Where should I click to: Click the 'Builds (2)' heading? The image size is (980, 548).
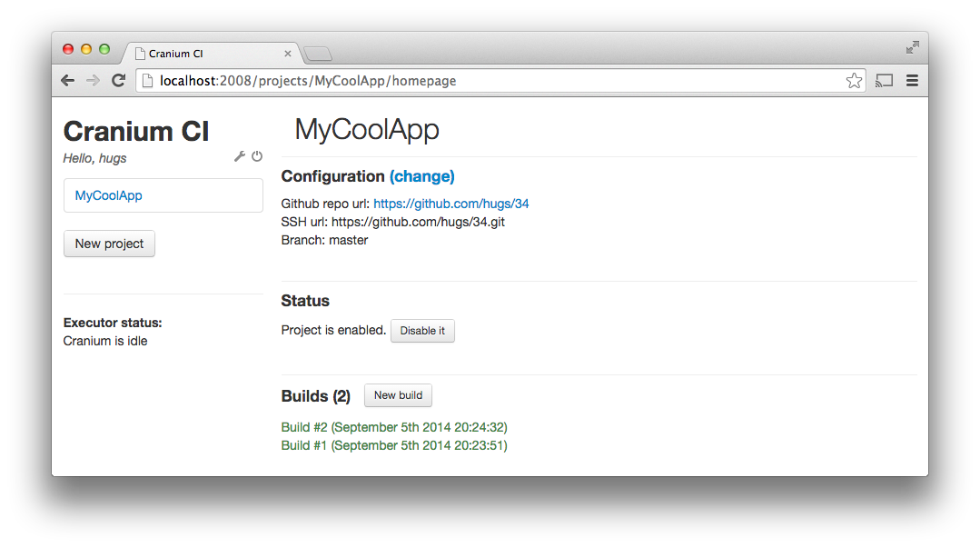(x=316, y=396)
